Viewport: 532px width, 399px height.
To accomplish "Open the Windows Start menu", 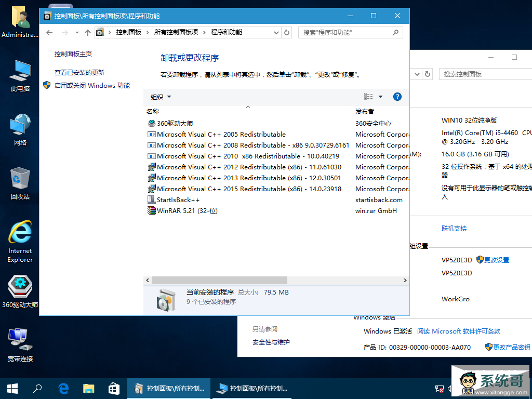I will [x=12, y=389].
